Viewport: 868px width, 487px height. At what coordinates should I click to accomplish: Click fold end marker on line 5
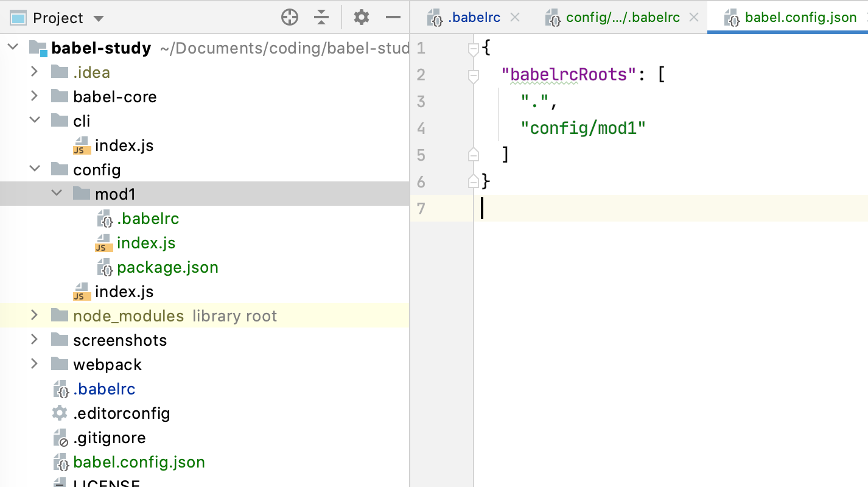click(474, 155)
